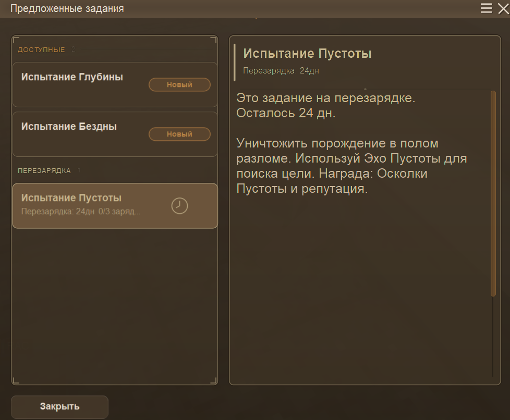Image resolution: width=510 pixels, height=420 pixels.
Task: Select the Испытание Глубины quest
Action: coord(115,84)
